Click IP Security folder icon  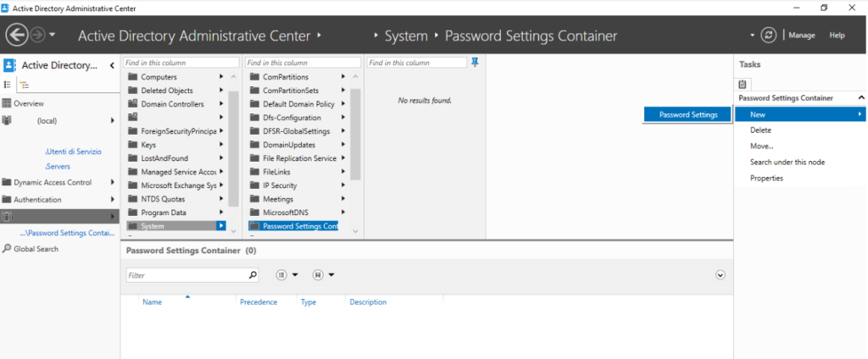[x=254, y=185]
